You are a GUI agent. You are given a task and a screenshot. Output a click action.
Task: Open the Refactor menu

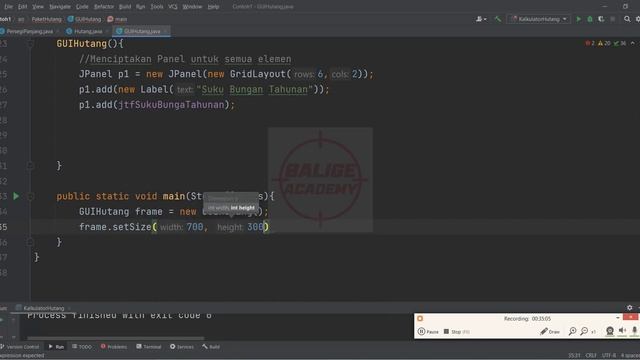pos(104,7)
